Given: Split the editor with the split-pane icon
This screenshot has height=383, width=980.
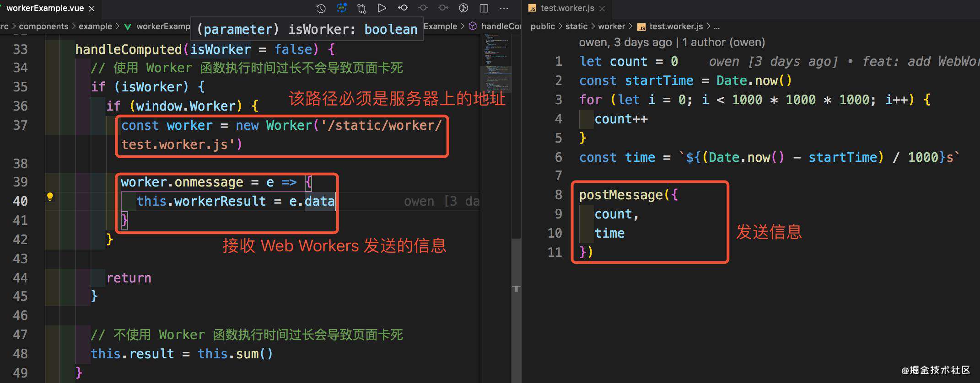Looking at the screenshot, I should coord(484,8).
